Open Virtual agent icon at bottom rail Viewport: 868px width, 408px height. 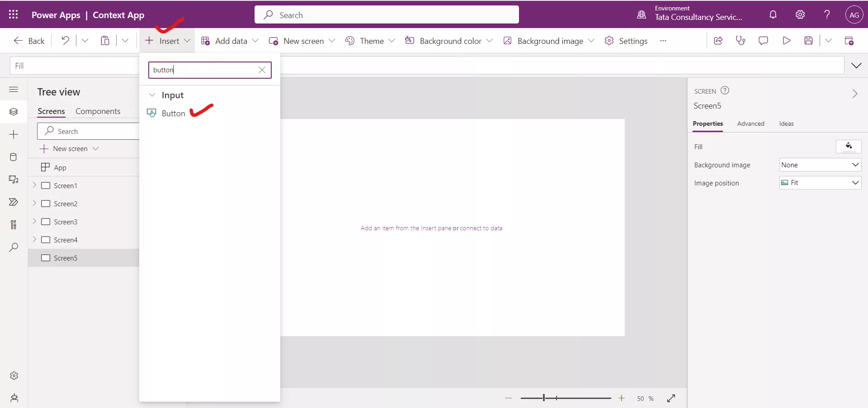pyautogui.click(x=14, y=398)
